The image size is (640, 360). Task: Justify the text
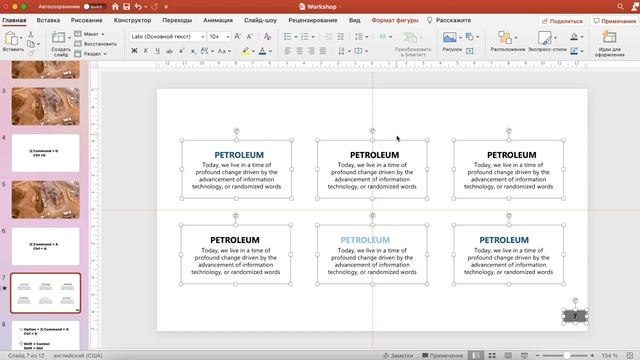pyautogui.click(x=323, y=51)
